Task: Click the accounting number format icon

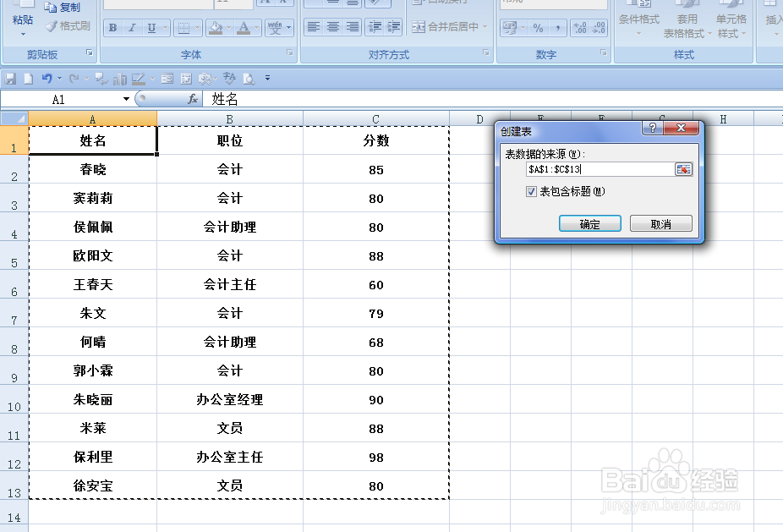Action: (x=510, y=27)
